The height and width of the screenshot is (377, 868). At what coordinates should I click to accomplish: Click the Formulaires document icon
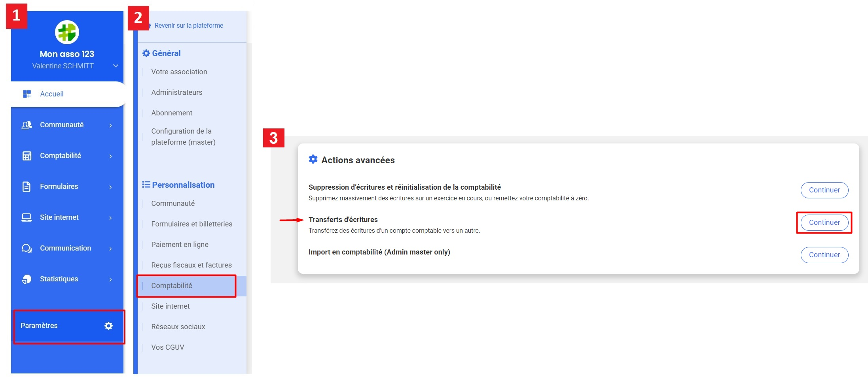tap(27, 187)
